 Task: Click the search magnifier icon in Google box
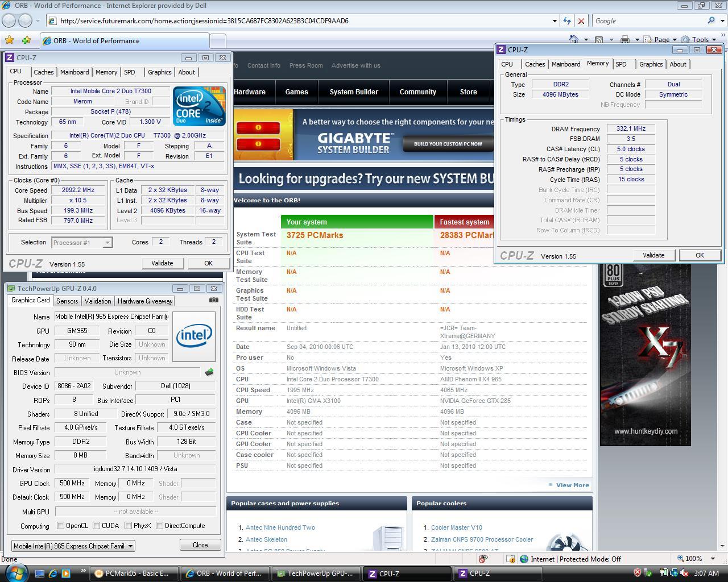[x=711, y=20]
